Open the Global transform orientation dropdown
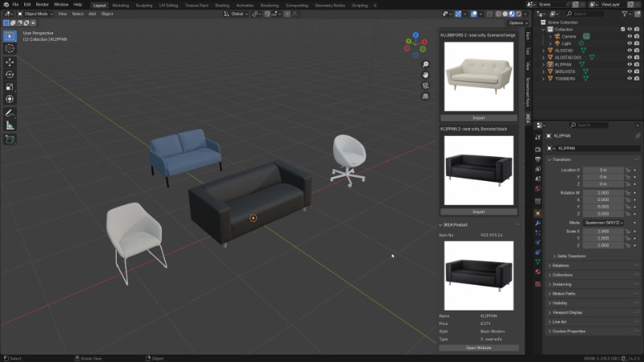The width and height of the screenshot is (644, 362). (x=236, y=14)
